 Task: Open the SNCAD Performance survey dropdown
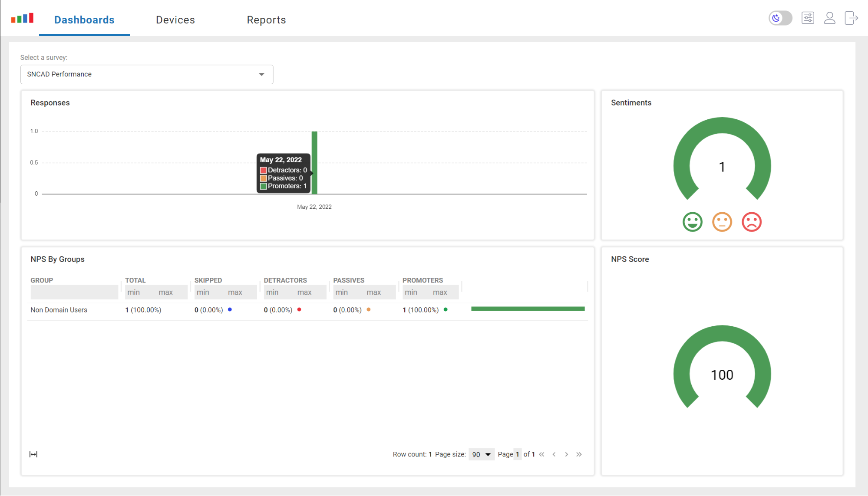147,74
